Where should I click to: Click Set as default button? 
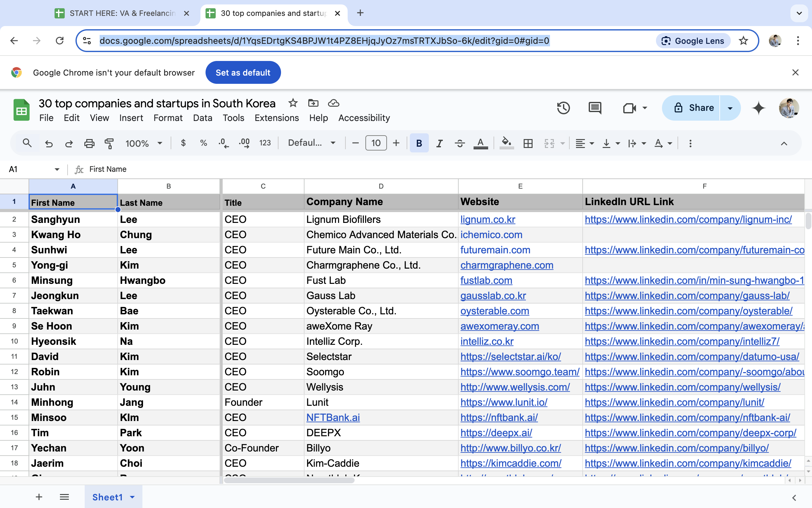[x=243, y=72]
